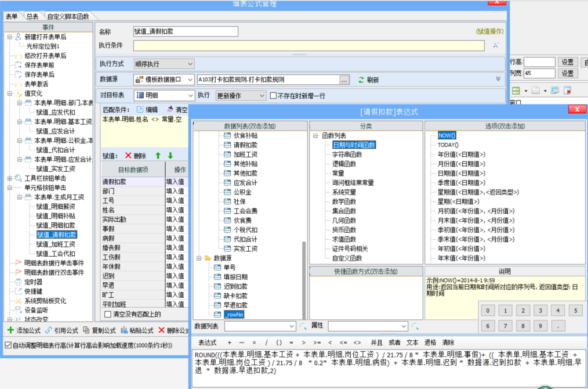Open the 数据列表 search dropdown
The width and height of the screenshot is (588, 389).
[x=292, y=326]
